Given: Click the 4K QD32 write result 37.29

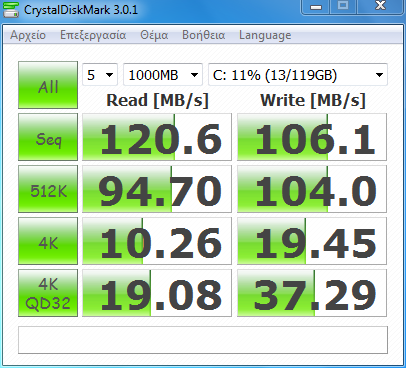Looking at the screenshot, I should (312, 293).
